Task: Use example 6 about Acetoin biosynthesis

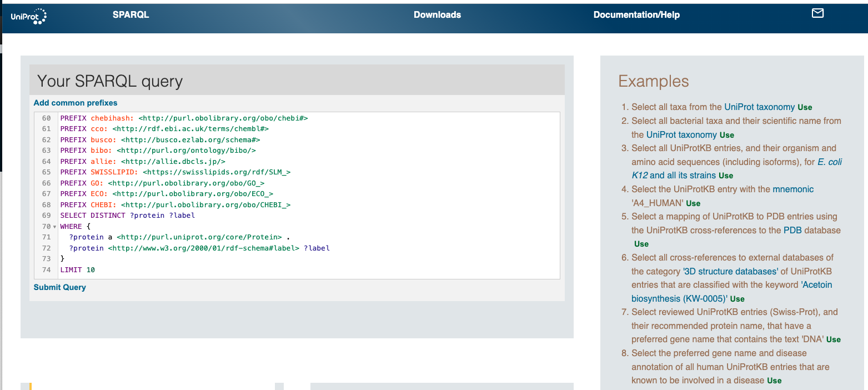Action: click(737, 299)
